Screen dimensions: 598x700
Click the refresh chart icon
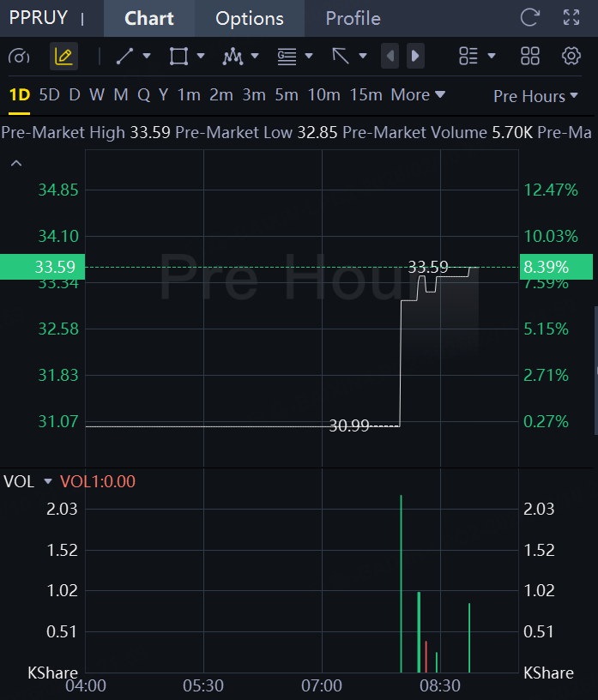point(530,18)
